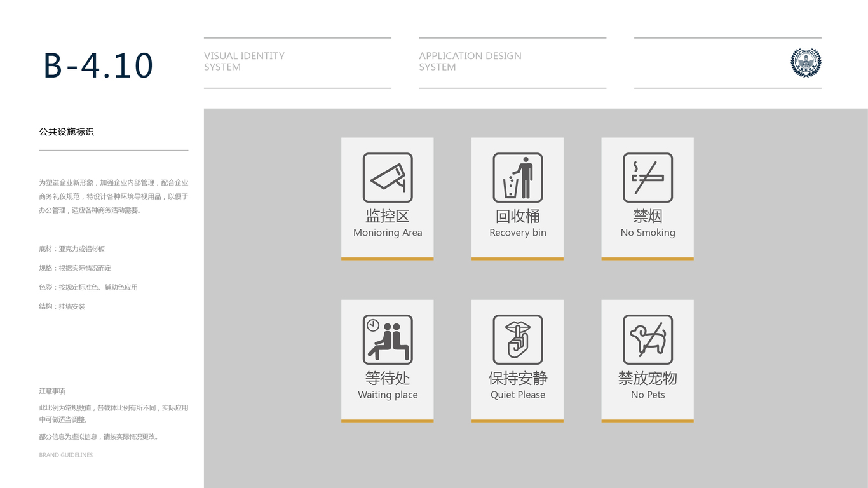
Task: Click the note beginning 部分信息为虚拟信息
Action: (x=98, y=437)
